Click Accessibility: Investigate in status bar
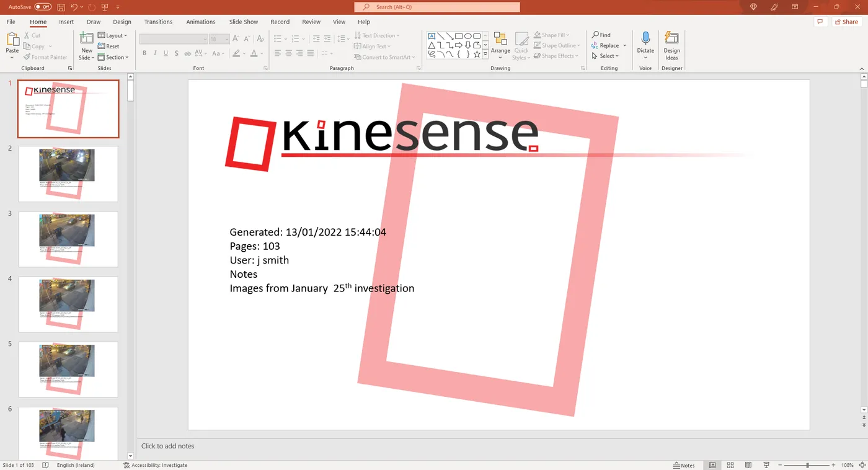 pos(155,465)
